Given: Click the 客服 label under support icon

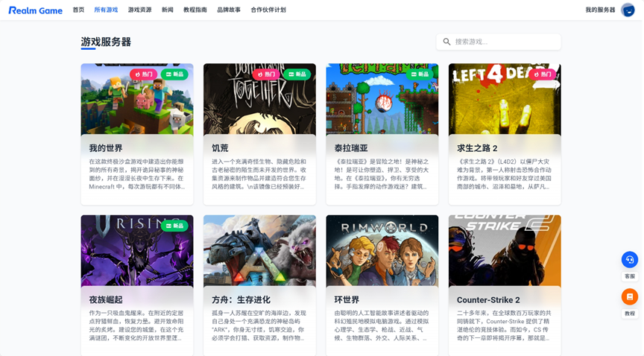Looking at the screenshot, I should coord(630,276).
